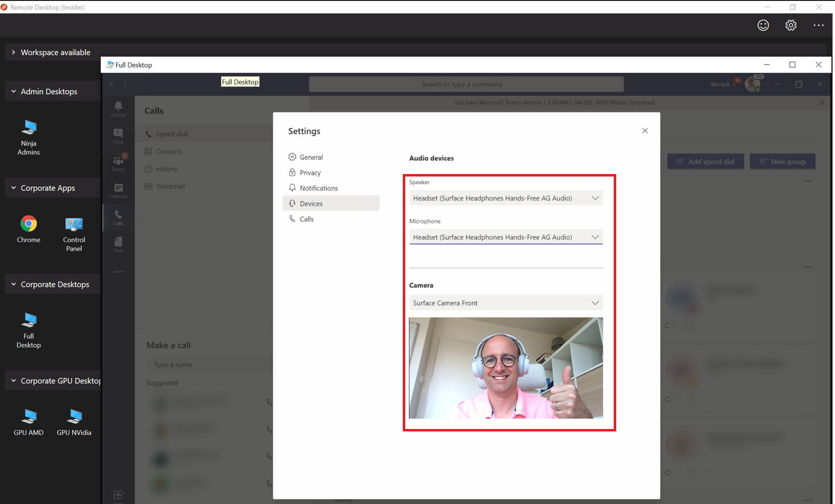Select Privacy settings tab
Screen dimensions: 835x504
coord(331,173)
